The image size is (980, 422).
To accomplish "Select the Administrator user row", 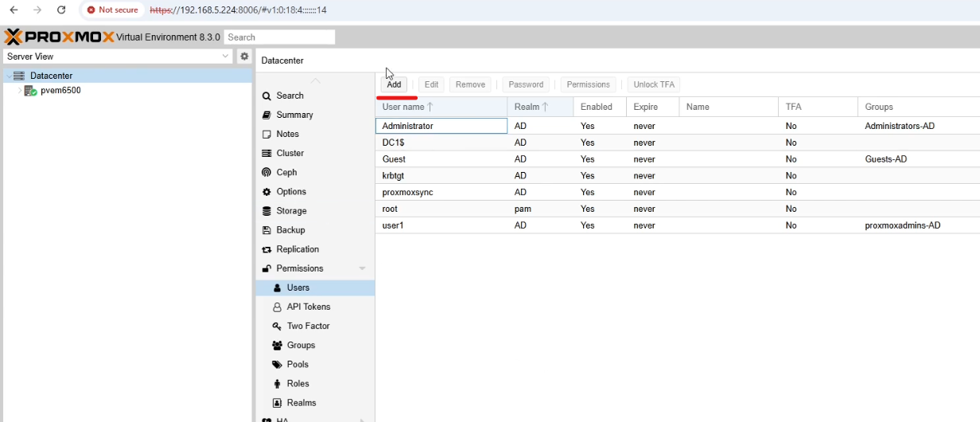I will tap(678, 126).
